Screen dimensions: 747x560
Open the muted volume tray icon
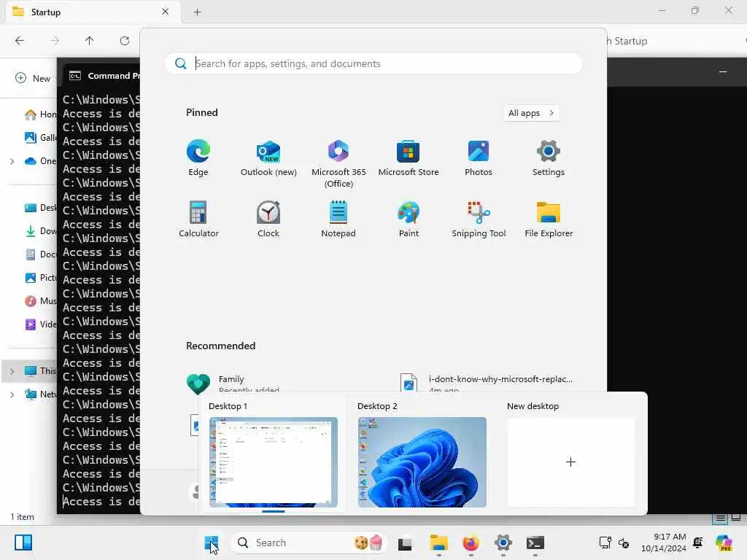624,542
